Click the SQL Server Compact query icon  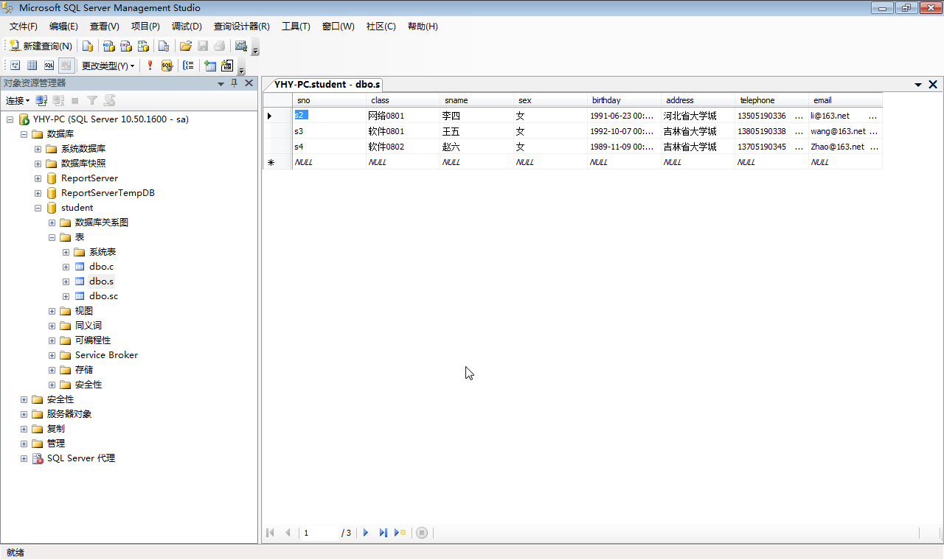click(164, 46)
